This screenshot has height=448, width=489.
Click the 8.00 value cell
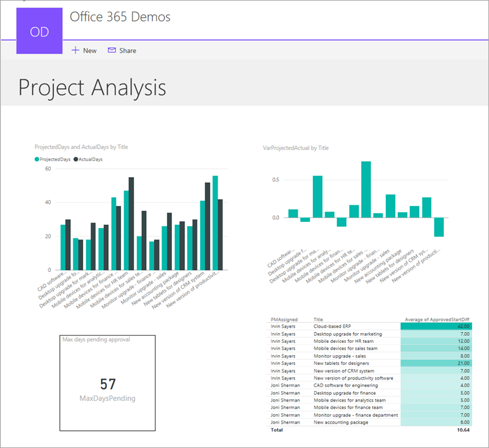coord(436,356)
